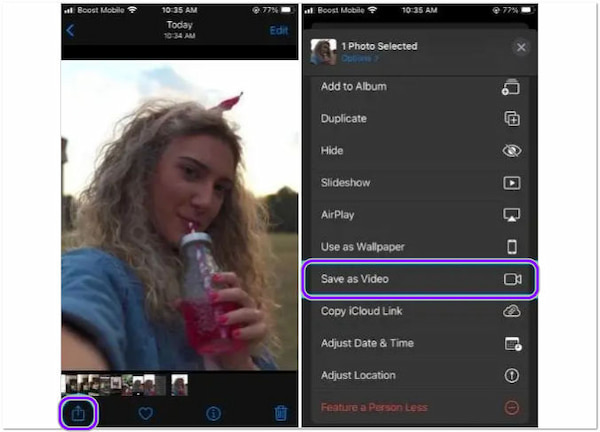The image size is (600, 432).
Task: Select the Duplicate action
Action: [420, 119]
